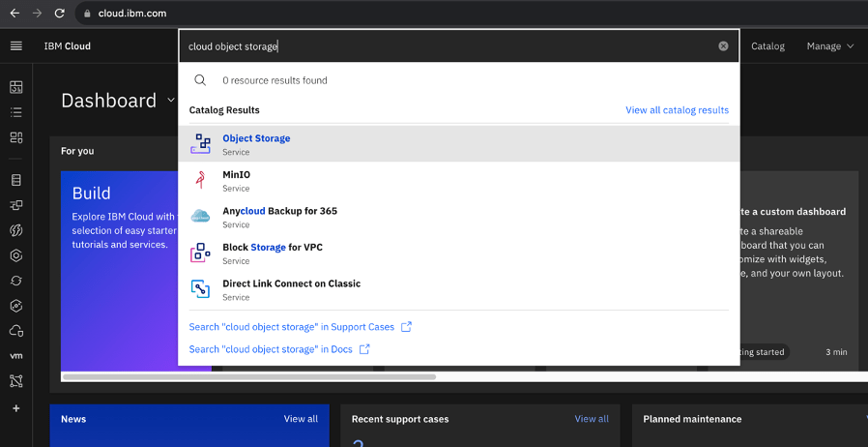868x447 pixels.
Task: Click View all catalog results link
Action: [677, 110]
